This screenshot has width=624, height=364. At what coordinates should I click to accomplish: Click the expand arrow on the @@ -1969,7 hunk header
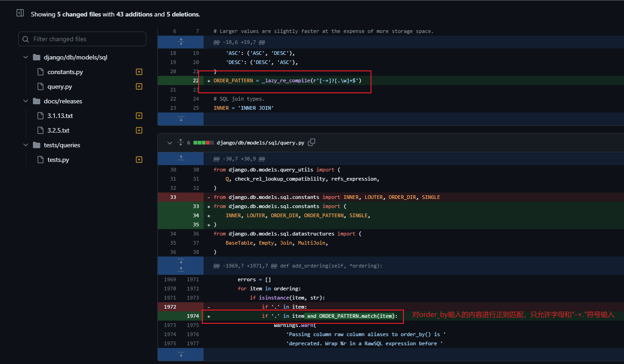click(180, 265)
